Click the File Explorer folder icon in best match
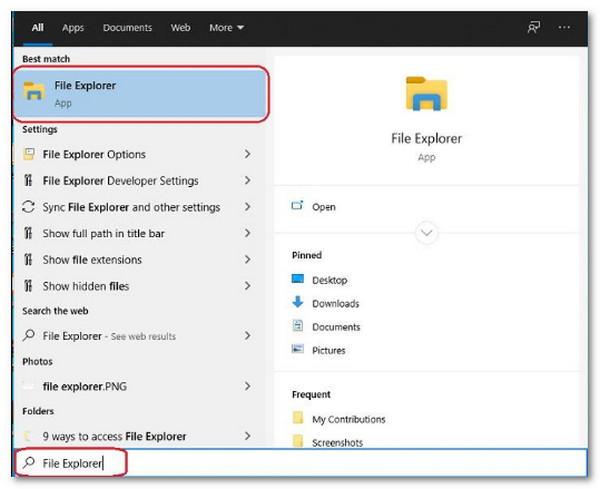600x489 pixels. pos(34,91)
